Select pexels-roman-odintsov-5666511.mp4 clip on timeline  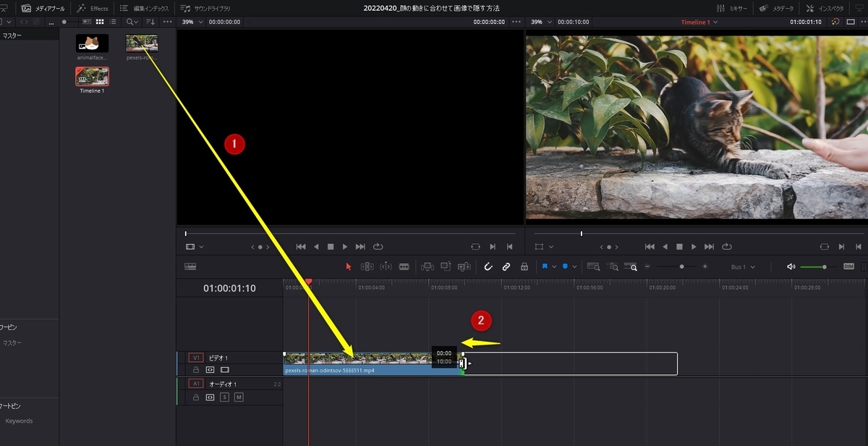click(373, 363)
